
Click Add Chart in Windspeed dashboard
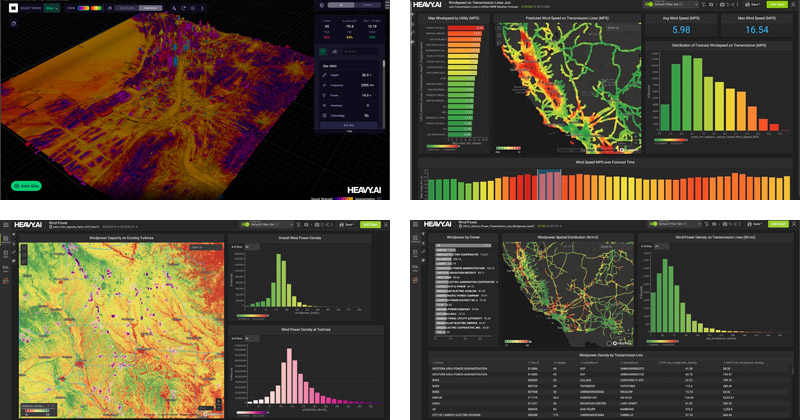[777, 4]
